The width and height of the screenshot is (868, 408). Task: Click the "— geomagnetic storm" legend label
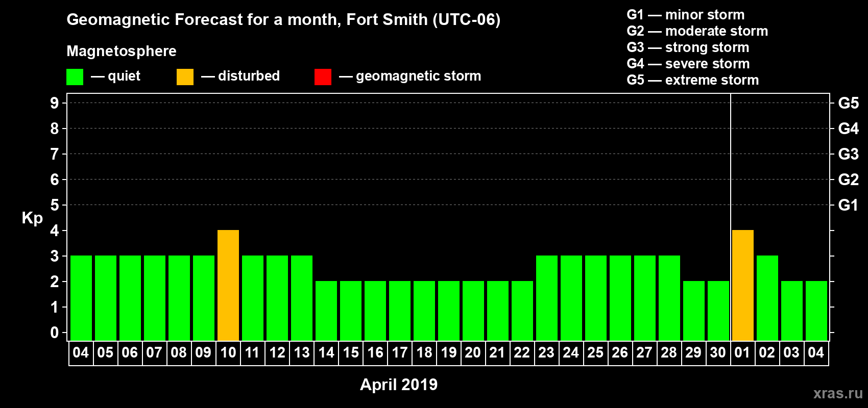tap(410, 76)
